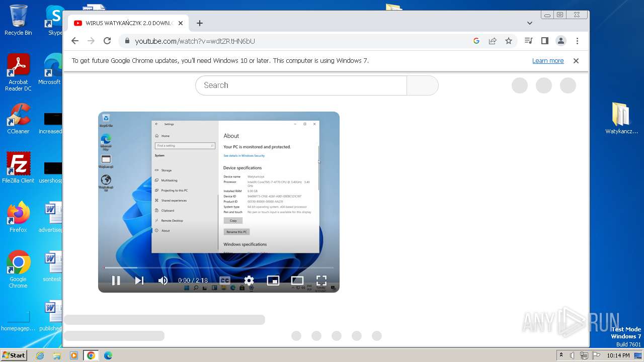Screen dimensions: 644x362
Task: Share this page icon in address bar
Action: (x=493, y=41)
